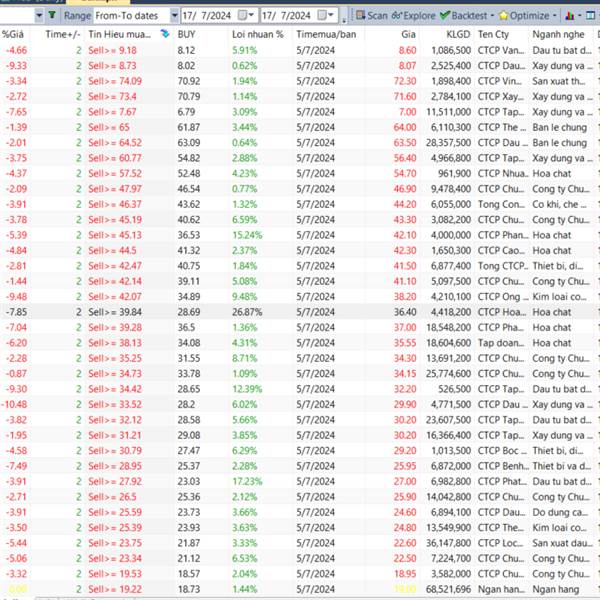Expand the report chart dropdown arrow
Image resolution: width=600 pixels, height=600 pixels.
579,16
